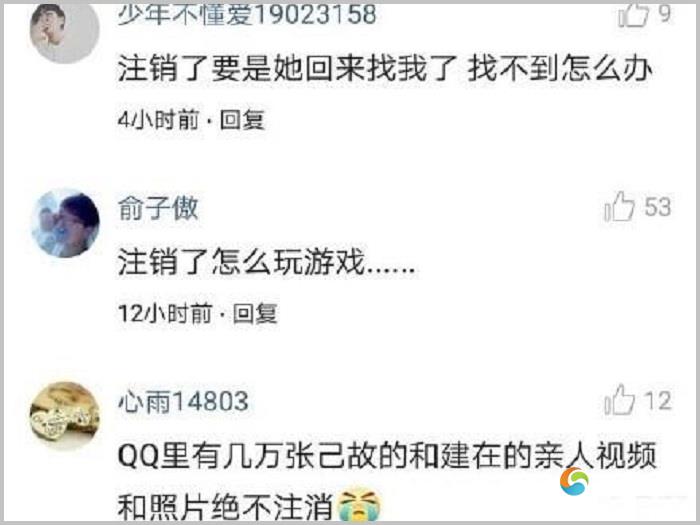
Task: Click 回复 next to 12小时前
Action: [255, 313]
